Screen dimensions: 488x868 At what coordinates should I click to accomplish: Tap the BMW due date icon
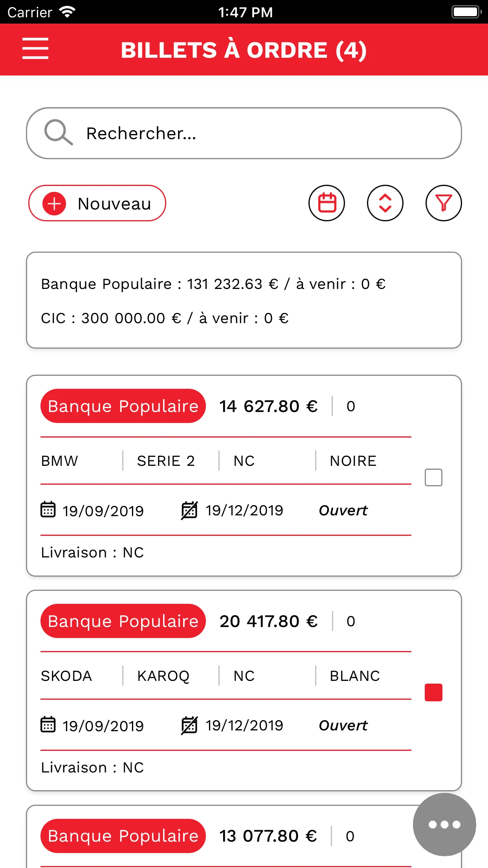click(x=189, y=510)
